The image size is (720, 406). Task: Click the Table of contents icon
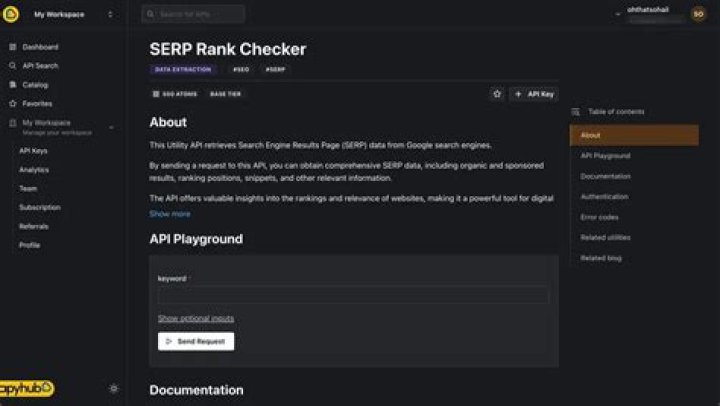(x=575, y=112)
